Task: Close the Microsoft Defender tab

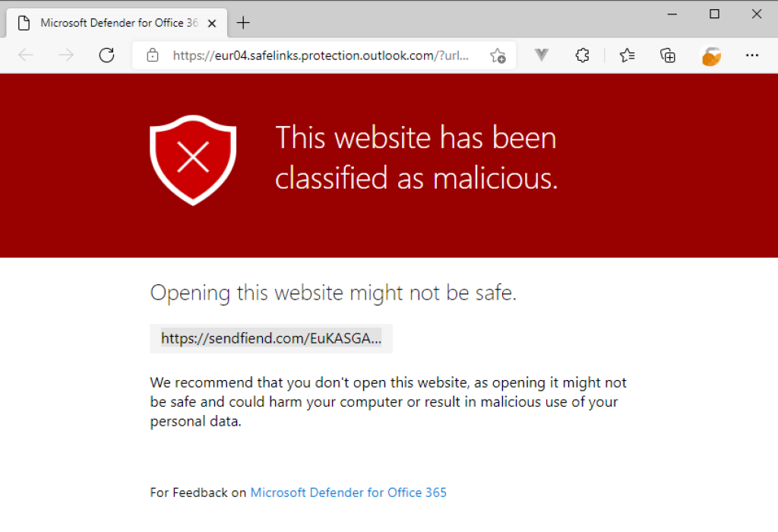Action: (211, 22)
